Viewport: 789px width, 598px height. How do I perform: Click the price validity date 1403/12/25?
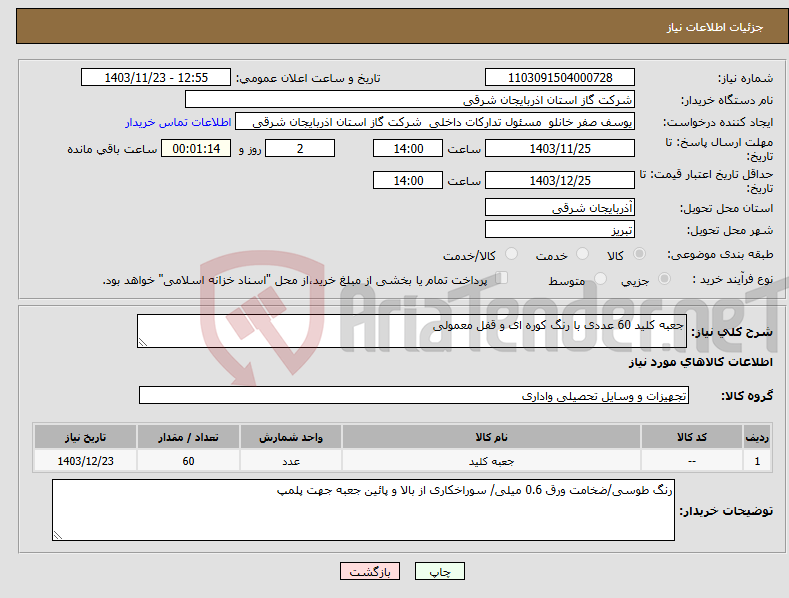(560, 180)
